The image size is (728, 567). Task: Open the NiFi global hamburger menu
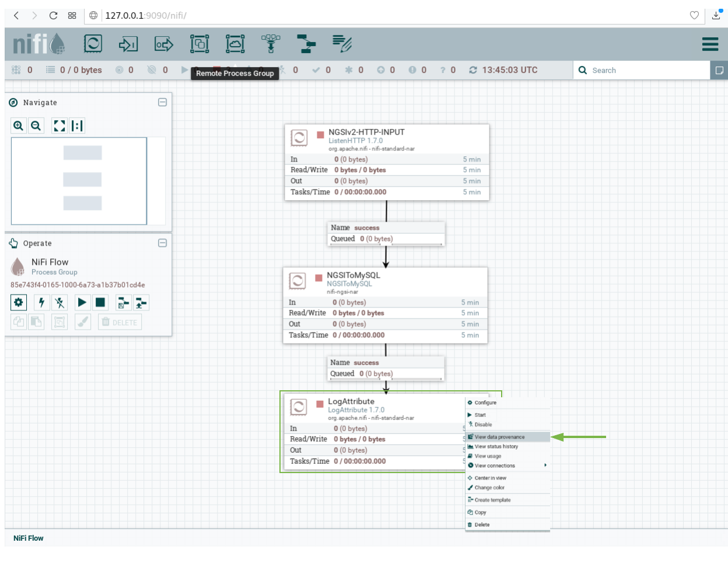(710, 44)
